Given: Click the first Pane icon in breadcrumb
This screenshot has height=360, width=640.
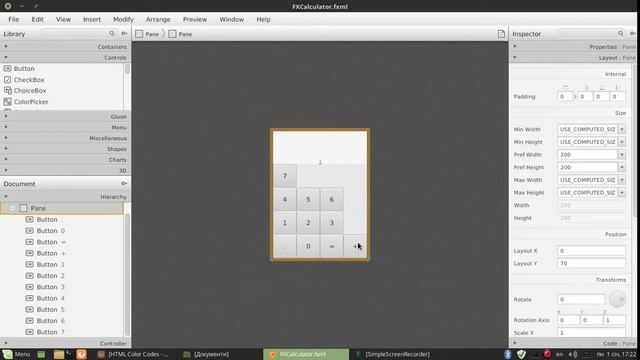Looking at the screenshot, I should coord(139,34).
